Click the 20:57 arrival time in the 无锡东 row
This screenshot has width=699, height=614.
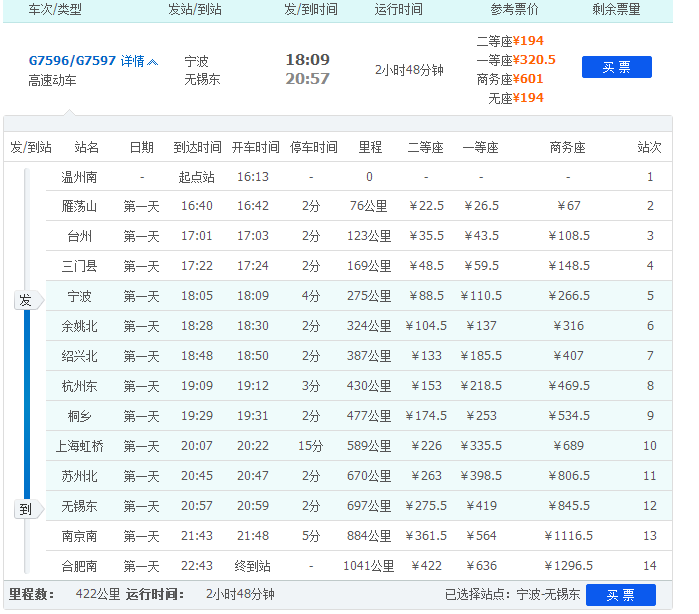(197, 506)
